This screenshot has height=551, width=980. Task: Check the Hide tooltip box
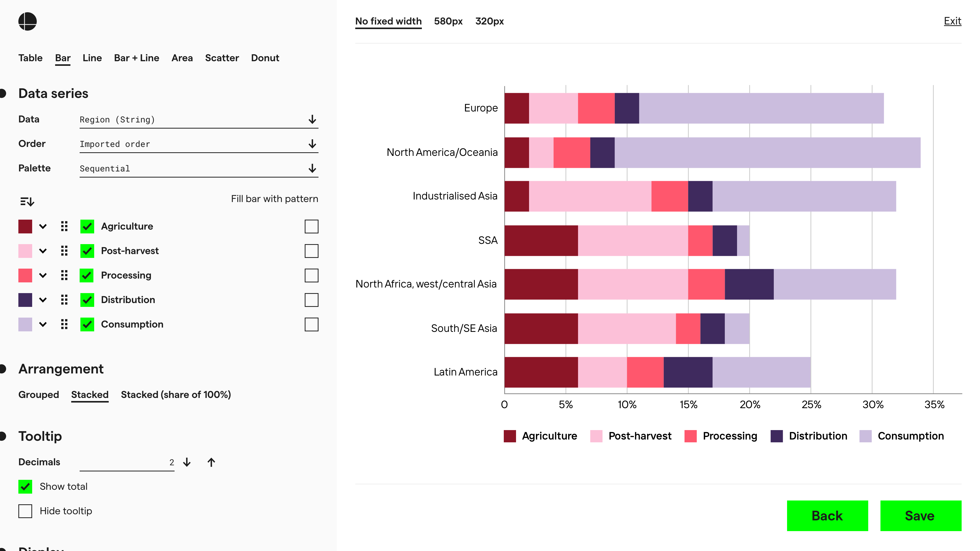click(x=25, y=511)
